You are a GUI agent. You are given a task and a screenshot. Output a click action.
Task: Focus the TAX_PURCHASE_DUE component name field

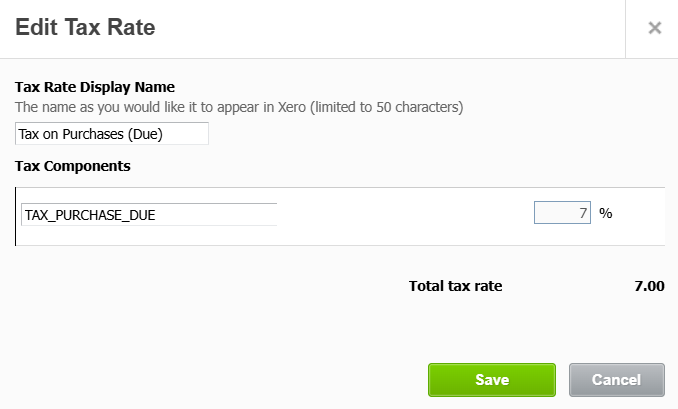point(148,214)
